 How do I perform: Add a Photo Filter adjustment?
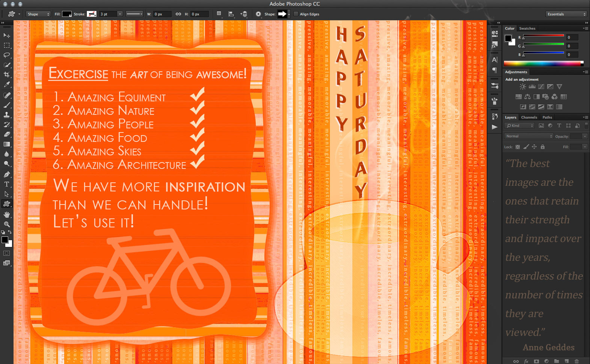[546, 97]
